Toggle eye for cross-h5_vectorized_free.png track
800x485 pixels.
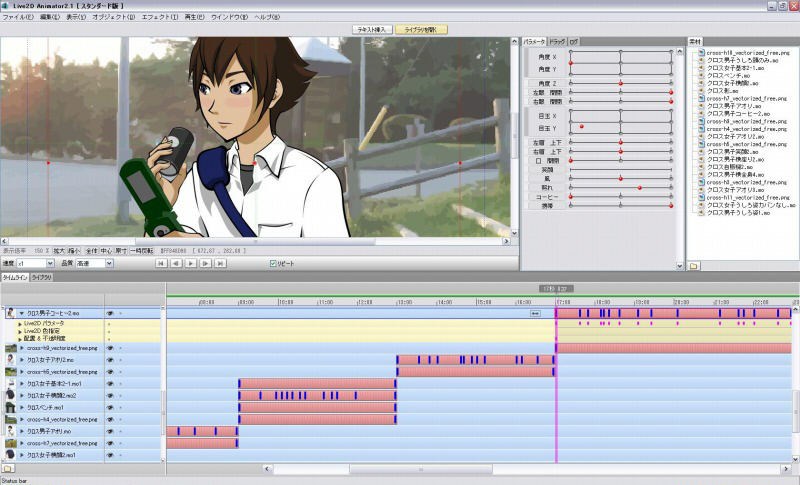click(x=109, y=372)
